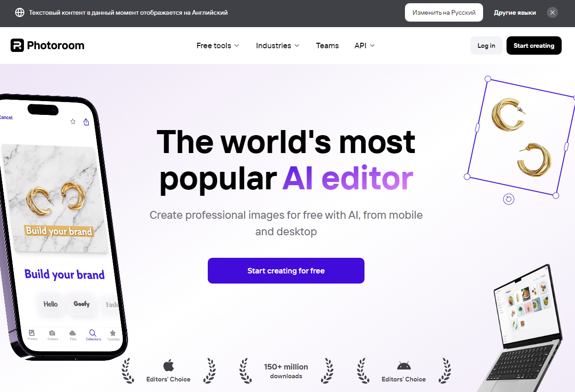575x392 pixels.
Task: Tap the Camera icon in phone tab bar
Action: 52,333
